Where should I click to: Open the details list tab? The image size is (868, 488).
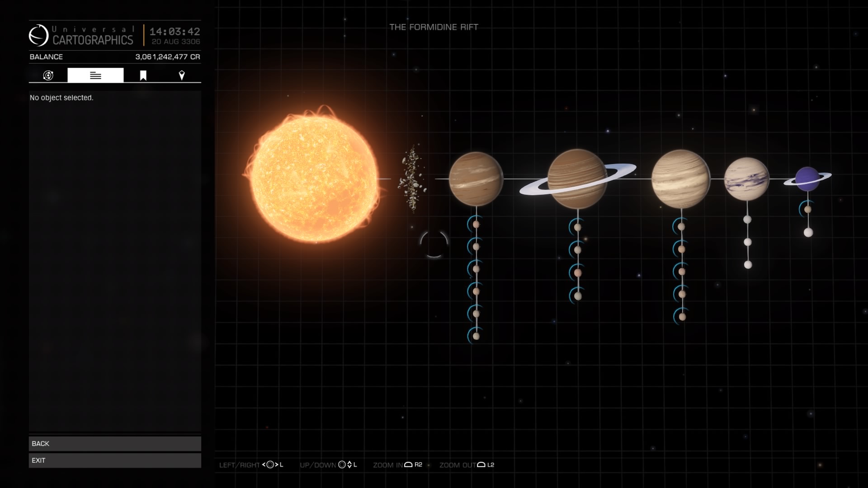[x=95, y=75]
